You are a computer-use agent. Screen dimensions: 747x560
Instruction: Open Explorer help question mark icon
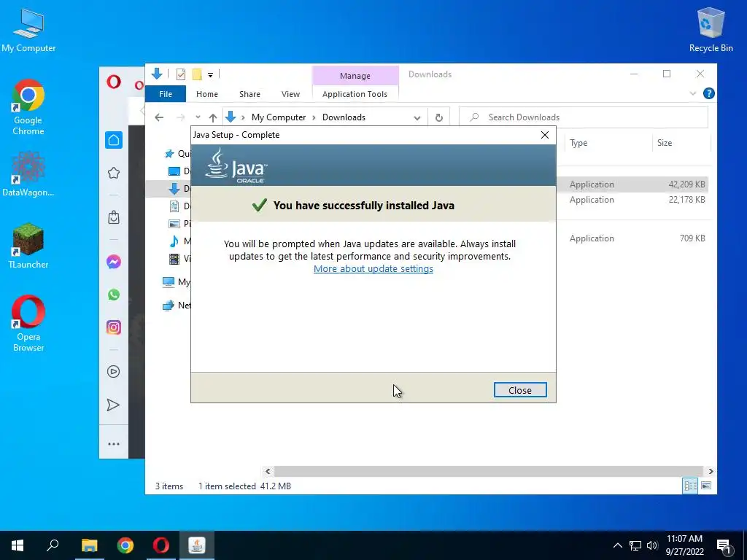(x=708, y=93)
